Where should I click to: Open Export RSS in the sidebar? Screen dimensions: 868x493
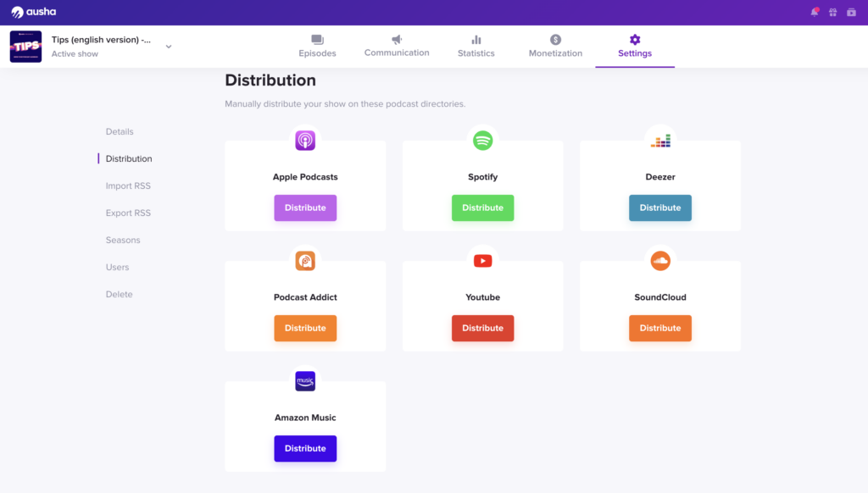pos(128,213)
